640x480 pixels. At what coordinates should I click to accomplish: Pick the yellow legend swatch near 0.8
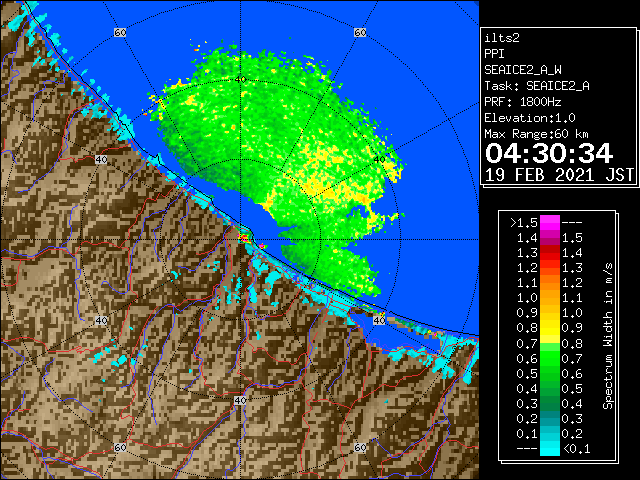click(x=550, y=329)
